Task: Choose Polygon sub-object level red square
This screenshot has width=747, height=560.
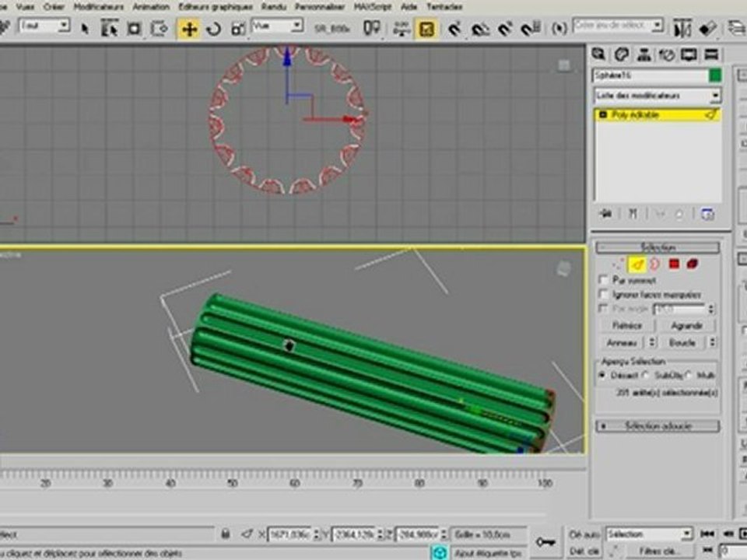Action: pos(674,264)
